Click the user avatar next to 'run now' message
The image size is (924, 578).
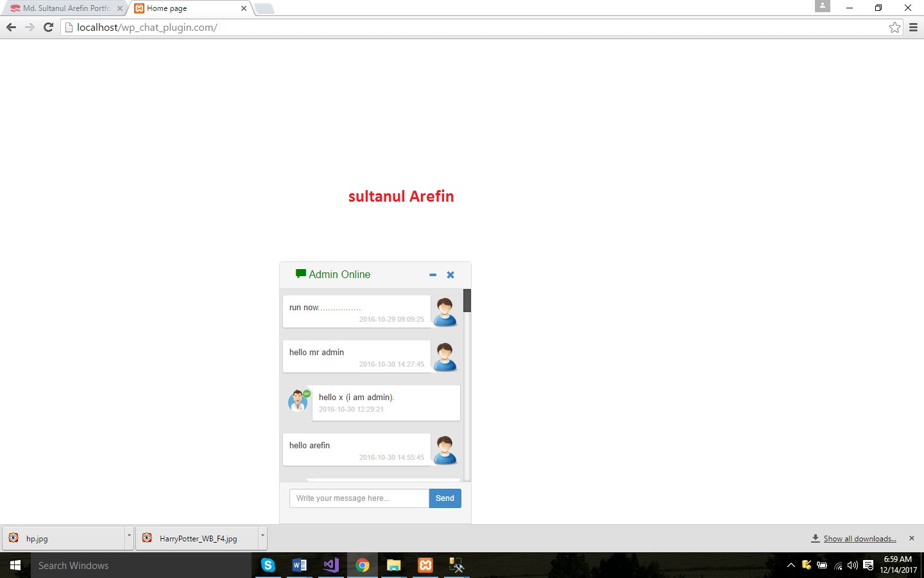(445, 312)
